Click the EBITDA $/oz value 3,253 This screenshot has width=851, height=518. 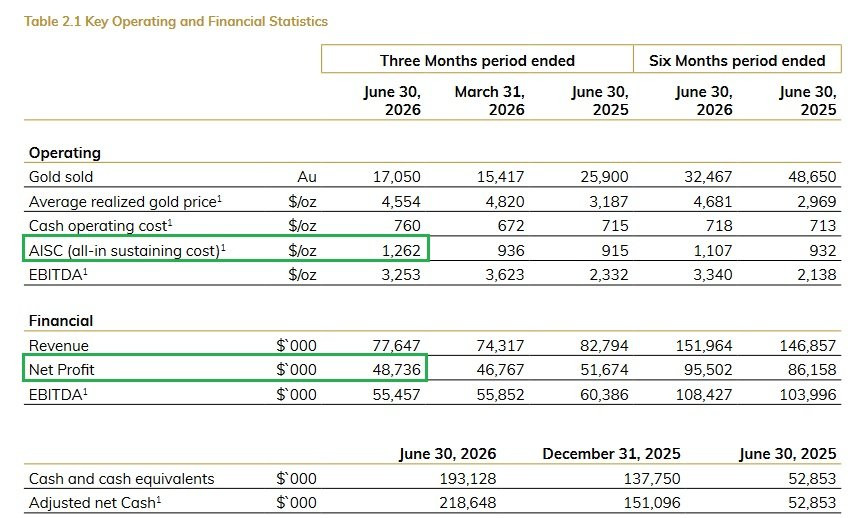[401, 275]
